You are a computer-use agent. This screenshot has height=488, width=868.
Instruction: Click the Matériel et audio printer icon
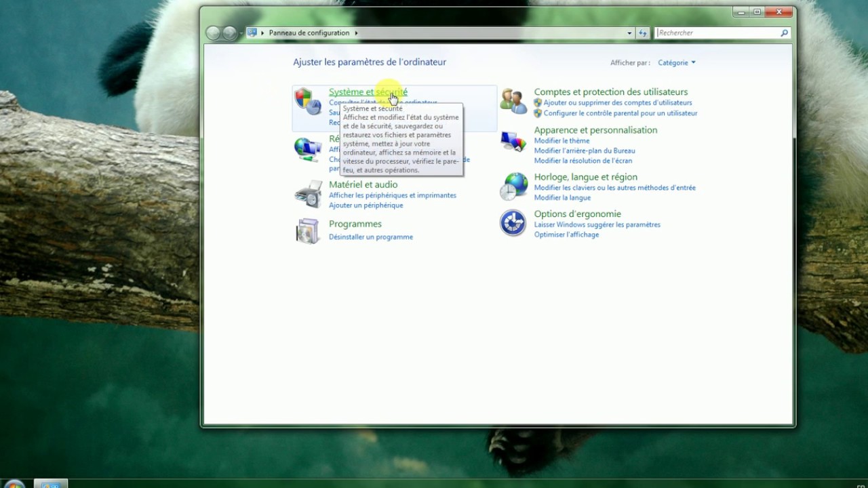pos(308,194)
